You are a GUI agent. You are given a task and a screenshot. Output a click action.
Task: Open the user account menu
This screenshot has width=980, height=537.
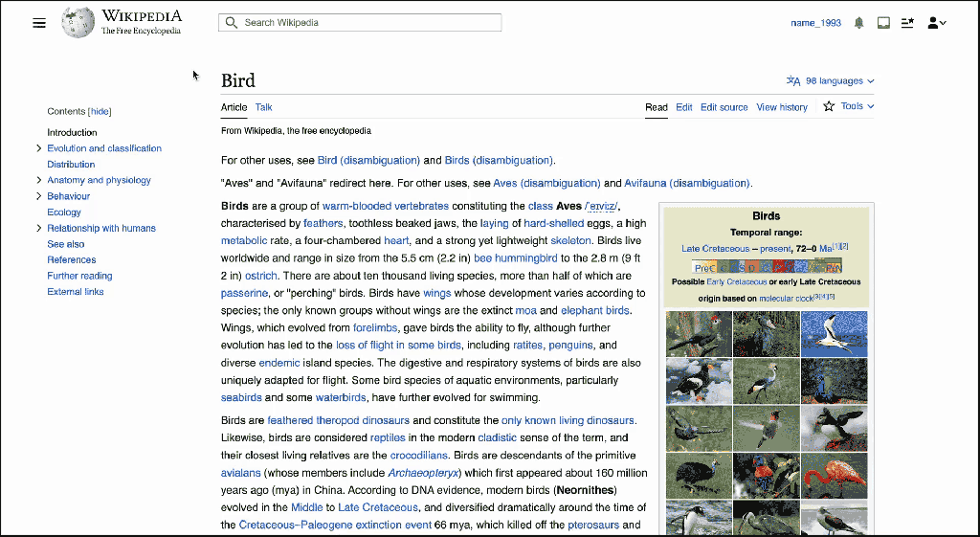(x=936, y=23)
